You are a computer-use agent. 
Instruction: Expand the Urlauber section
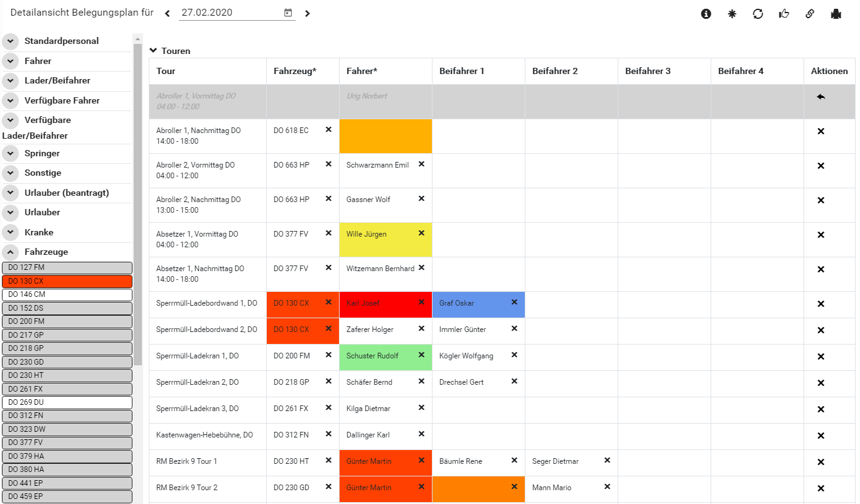(11, 212)
